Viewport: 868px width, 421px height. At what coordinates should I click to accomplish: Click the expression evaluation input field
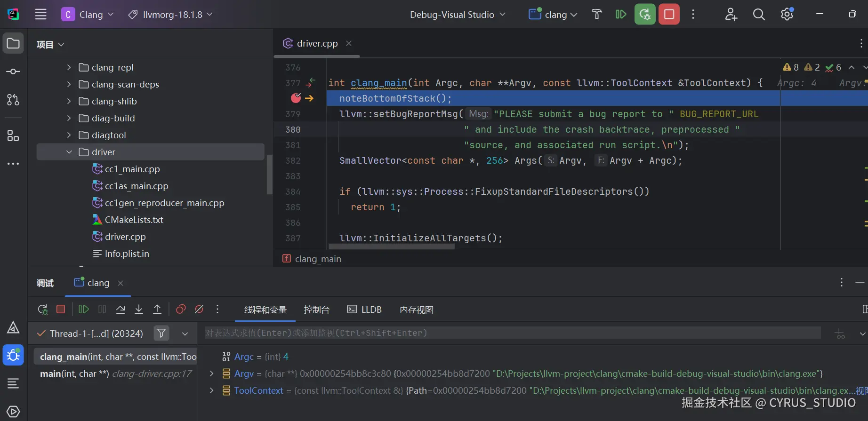pyautogui.click(x=513, y=333)
